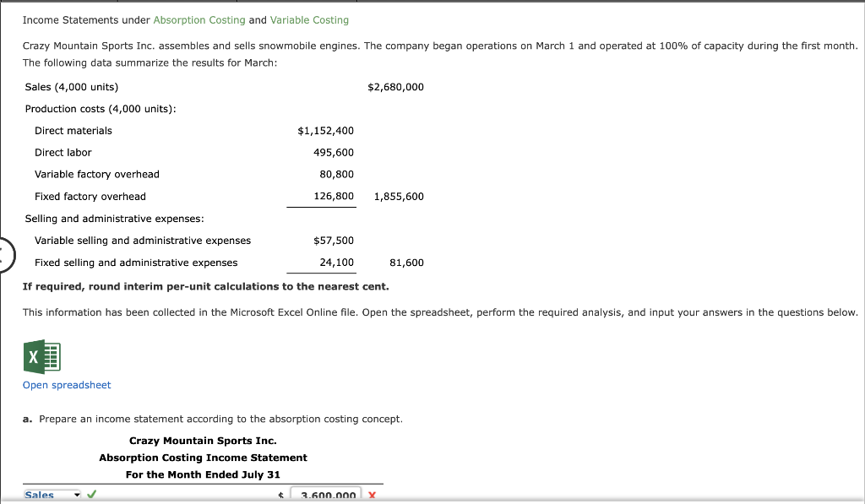Open the Absorption Costing glossary link
Image resolution: width=865 pixels, height=504 pixels.
199,20
